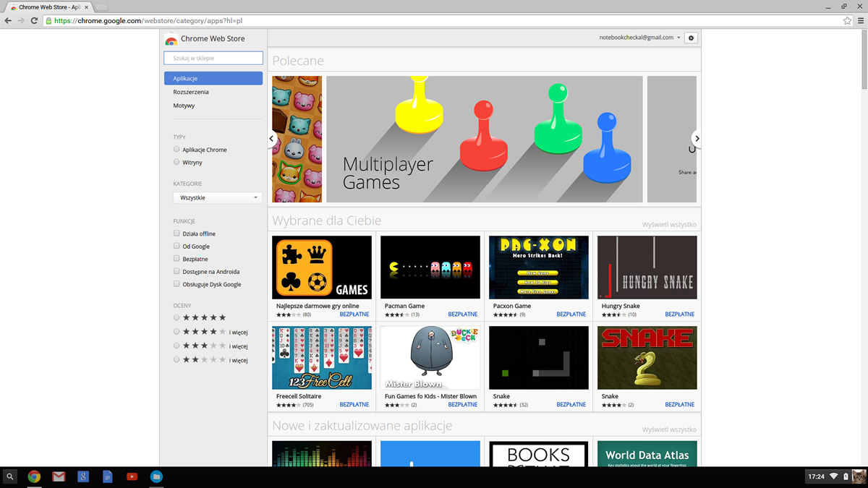This screenshot has width=868, height=488.
Task: Click the battery status icon
Action: click(846, 476)
